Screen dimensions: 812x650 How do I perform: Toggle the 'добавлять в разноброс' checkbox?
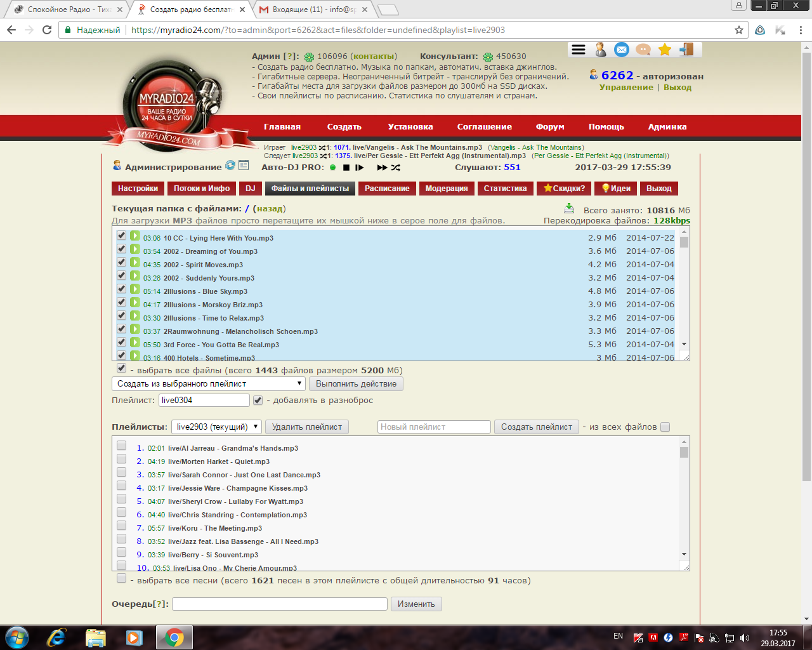(x=258, y=401)
